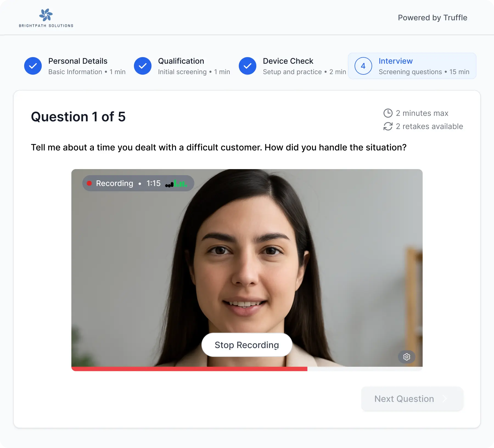Click the Recording 1:15 timer text
The height and width of the screenshot is (448, 494).
[x=128, y=183]
